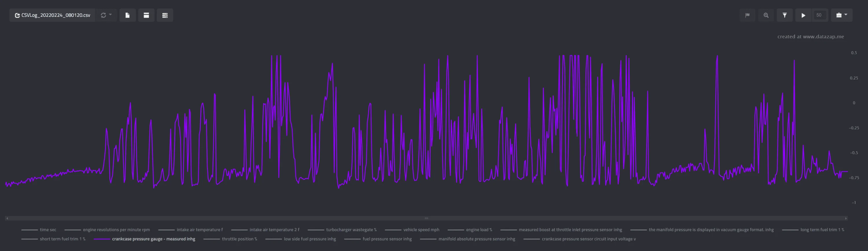The image size is (868, 251).
Task: Open the briefcase tools dropdown
Action: (841, 15)
